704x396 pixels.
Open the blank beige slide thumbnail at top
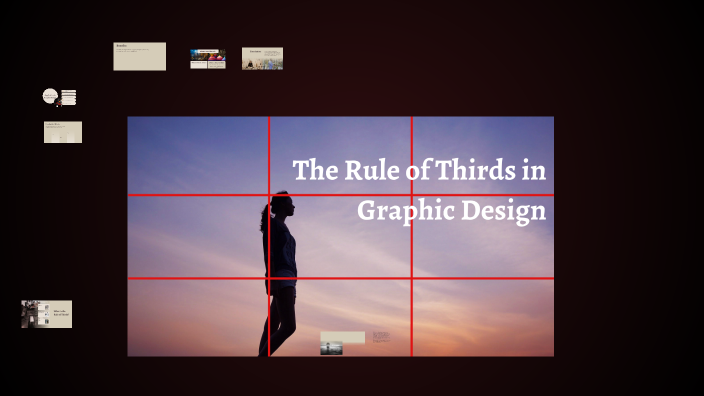point(140,57)
